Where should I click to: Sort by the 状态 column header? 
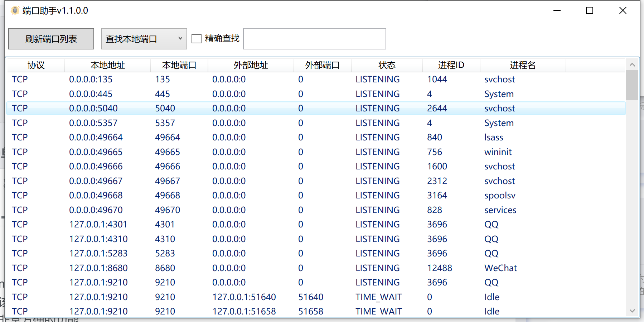point(387,65)
